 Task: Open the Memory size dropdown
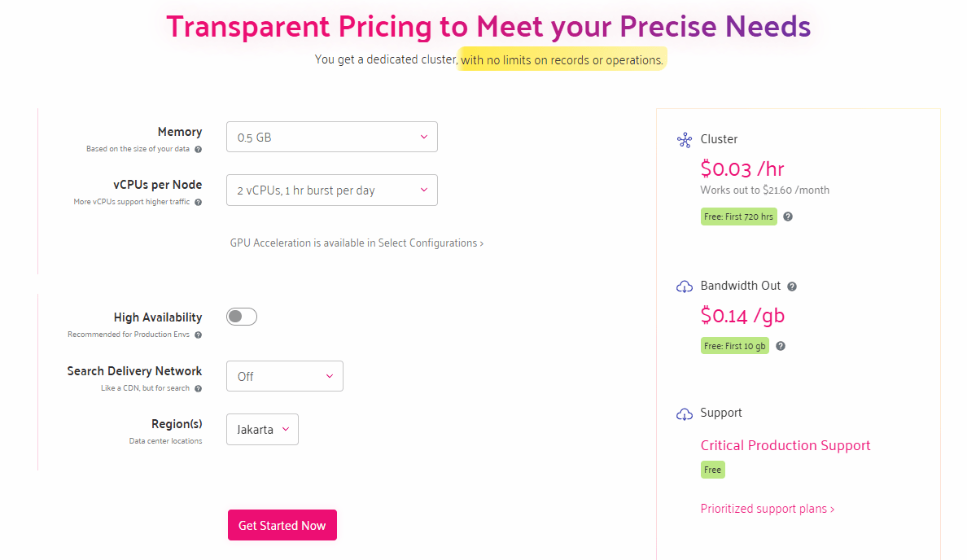tap(331, 137)
